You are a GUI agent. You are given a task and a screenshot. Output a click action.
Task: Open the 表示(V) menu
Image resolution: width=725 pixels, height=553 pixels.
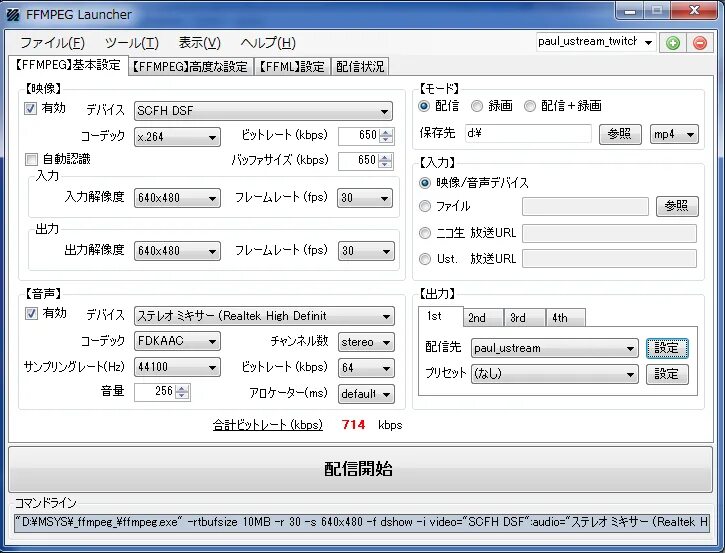click(x=199, y=43)
